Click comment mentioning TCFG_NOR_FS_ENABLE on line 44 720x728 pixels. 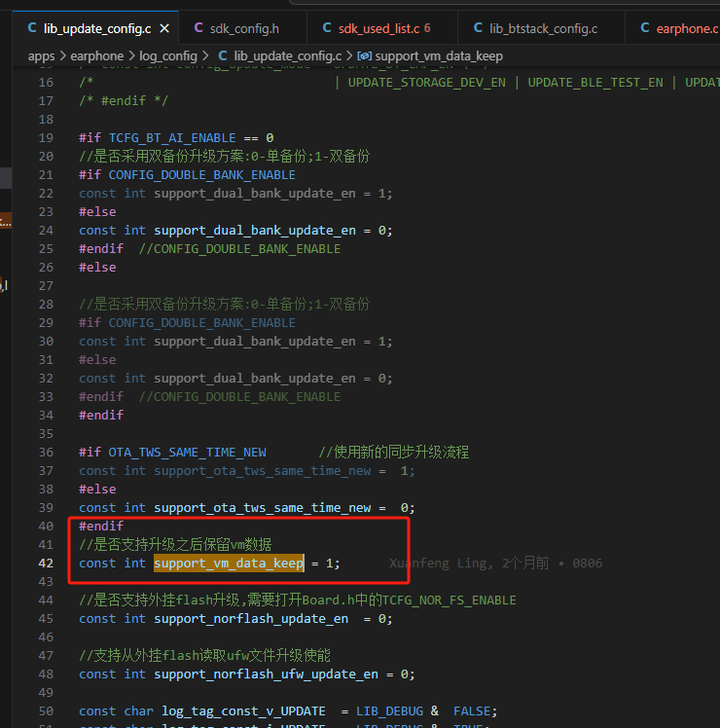(x=298, y=601)
